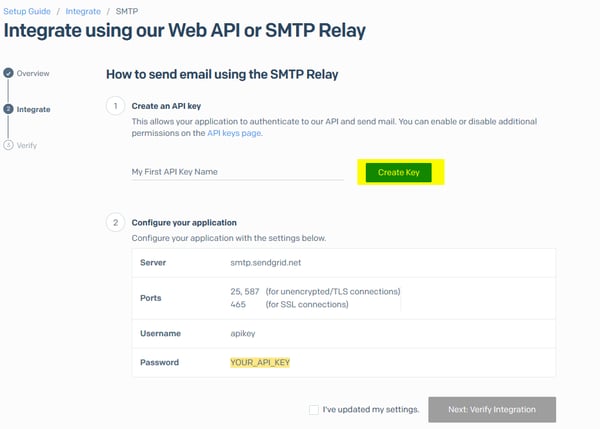This screenshot has width=600, height=429.
Task: Click the step 2 circle badge
Action: [115, 222]
